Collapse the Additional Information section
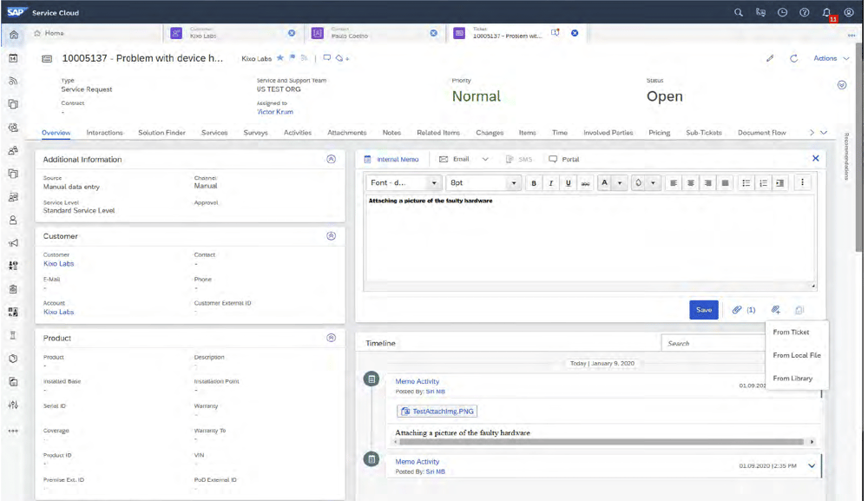Image resolution: width=868 pixels, height=501 pixels. pyautogui.click(x=331, y=160)
